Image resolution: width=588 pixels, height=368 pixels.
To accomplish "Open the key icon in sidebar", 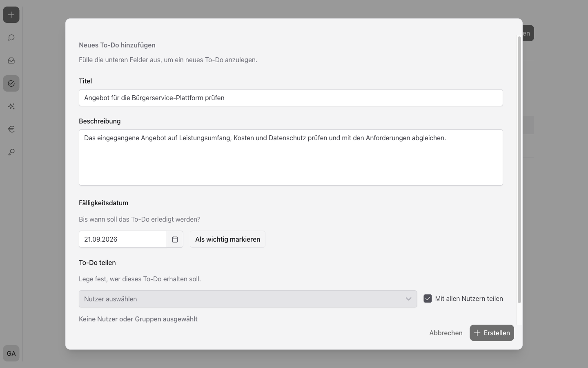I will pyautogui.click(x=11, y=152).
